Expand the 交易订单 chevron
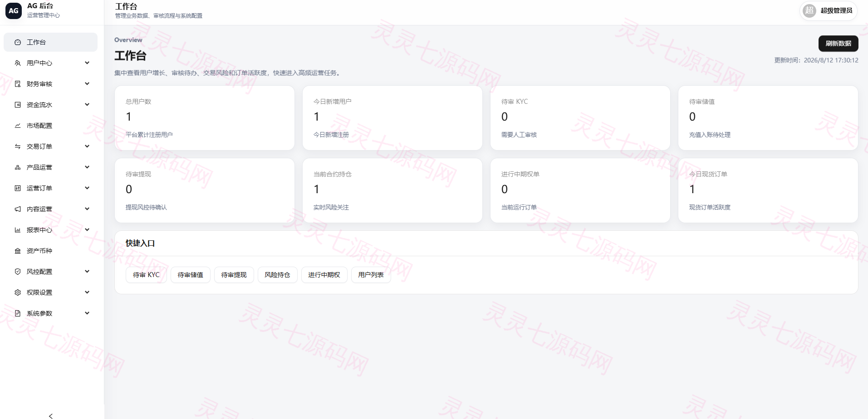 tap(87, 146)
